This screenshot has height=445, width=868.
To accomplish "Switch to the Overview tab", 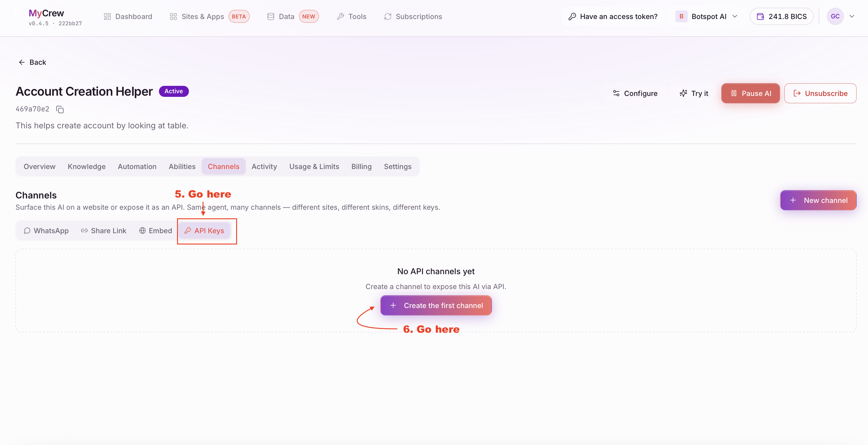I will [40, 166].
